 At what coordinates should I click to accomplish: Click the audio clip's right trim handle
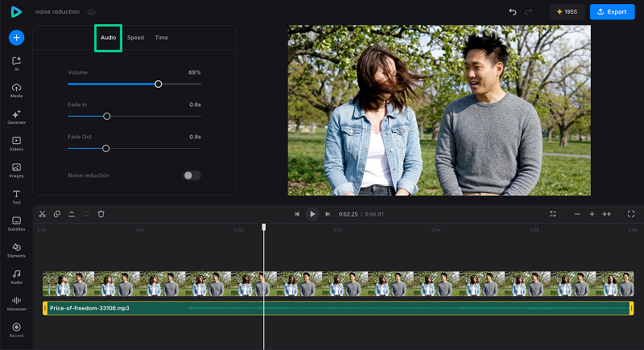pos(631,308)
